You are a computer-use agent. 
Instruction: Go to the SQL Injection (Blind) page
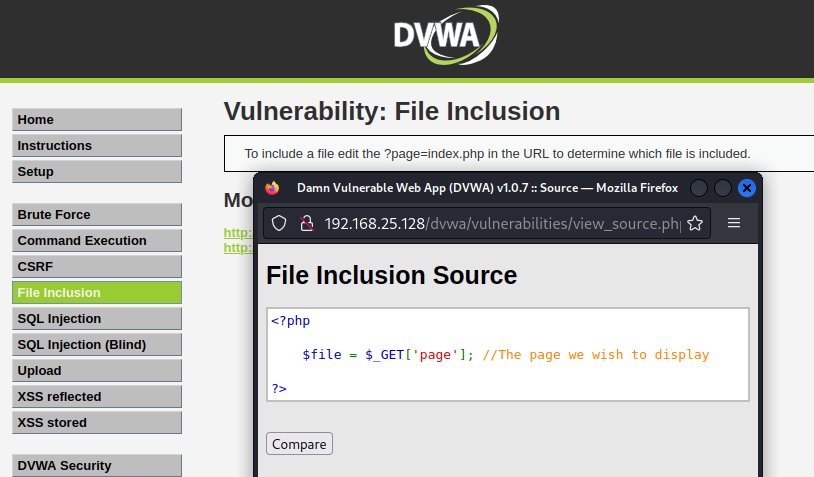pos(97,344)
